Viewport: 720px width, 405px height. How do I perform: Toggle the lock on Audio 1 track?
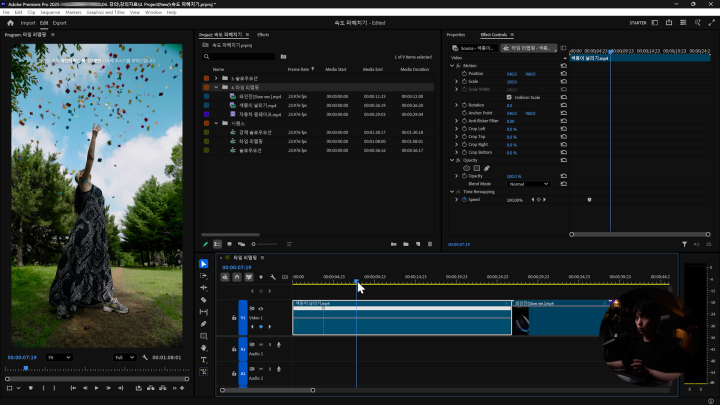pos(234,347)
